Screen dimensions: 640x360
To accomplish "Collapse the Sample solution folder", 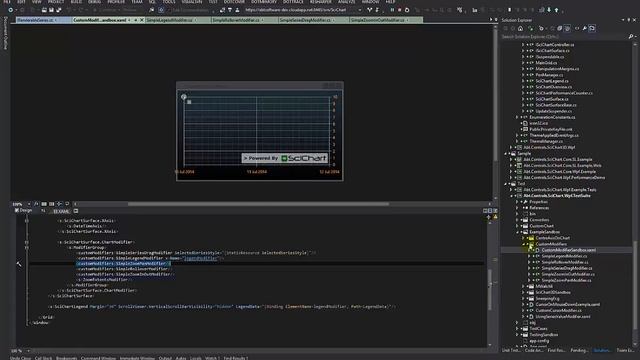I will (505, 153).
